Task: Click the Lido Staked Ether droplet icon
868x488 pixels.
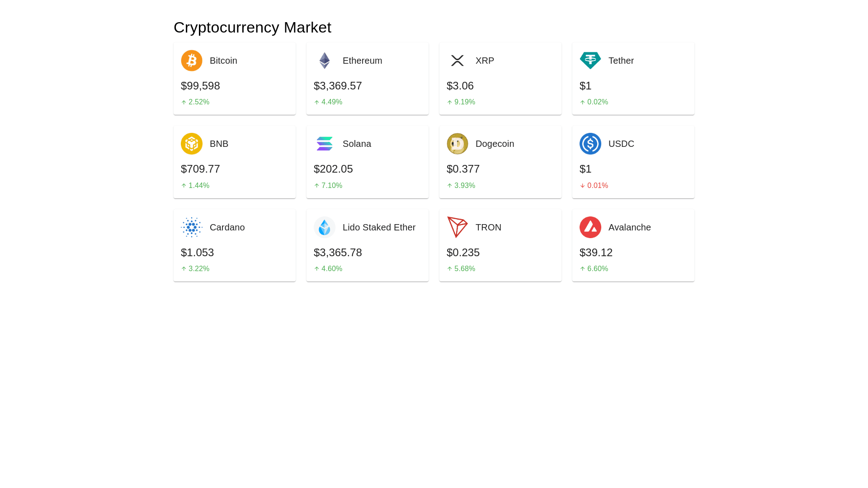Action: 324,227
